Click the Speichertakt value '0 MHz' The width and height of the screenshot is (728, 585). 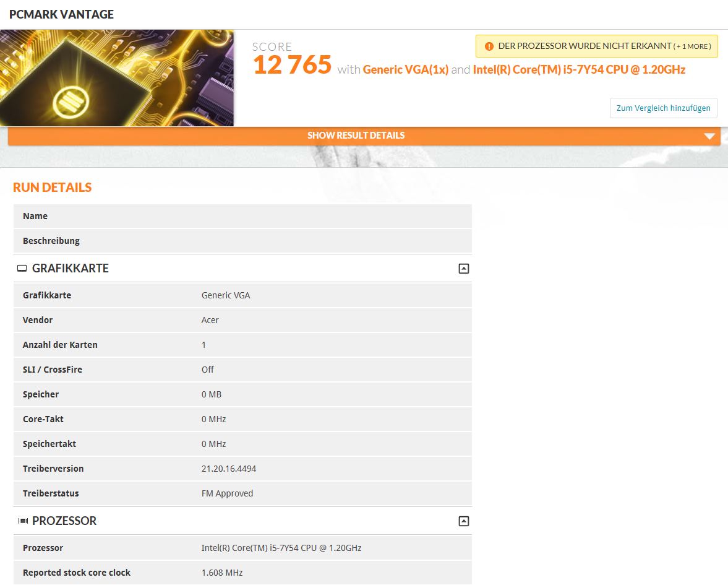(x=213, y=444)
